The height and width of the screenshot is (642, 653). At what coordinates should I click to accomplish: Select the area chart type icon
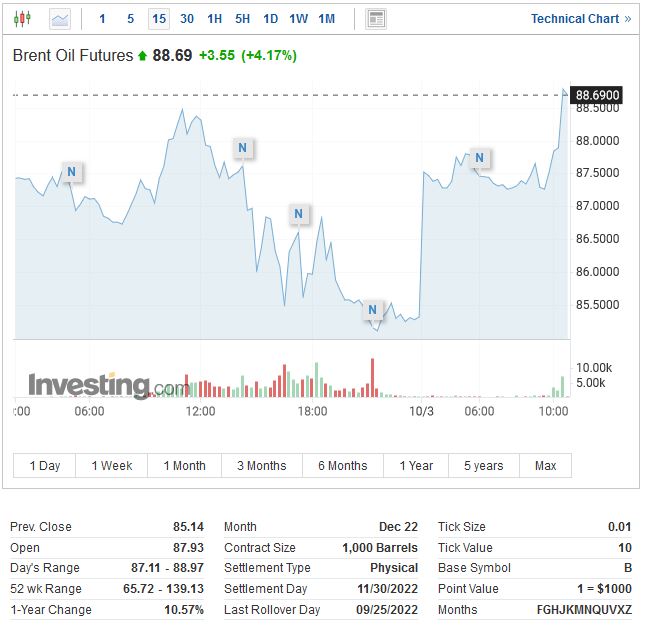pos(60,19)
